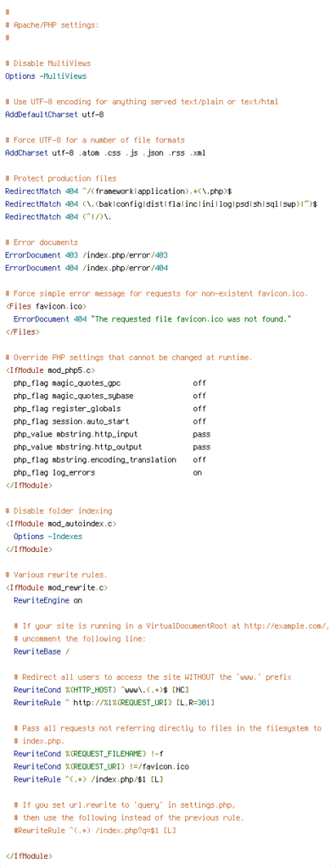Click the 'php_value mbstring.http_input' pass value
Image resolution: width=336 pixels, height=868 pixels.
[x=201, y=435]
